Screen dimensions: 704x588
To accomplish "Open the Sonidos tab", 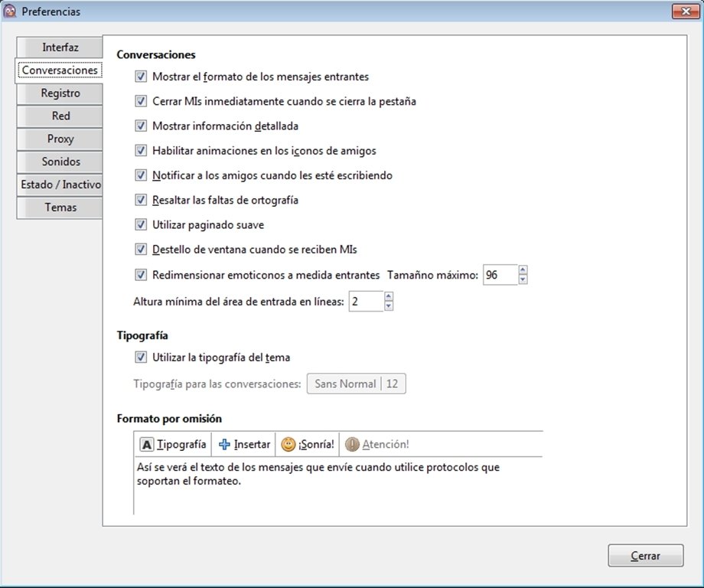I will pos(60,162).
